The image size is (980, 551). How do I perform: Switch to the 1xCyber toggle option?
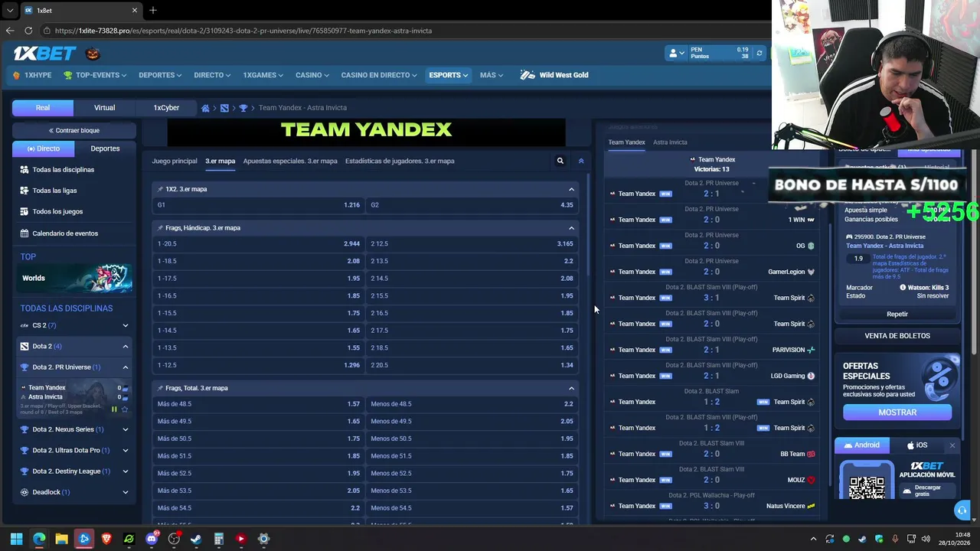(x=166, y=108)
